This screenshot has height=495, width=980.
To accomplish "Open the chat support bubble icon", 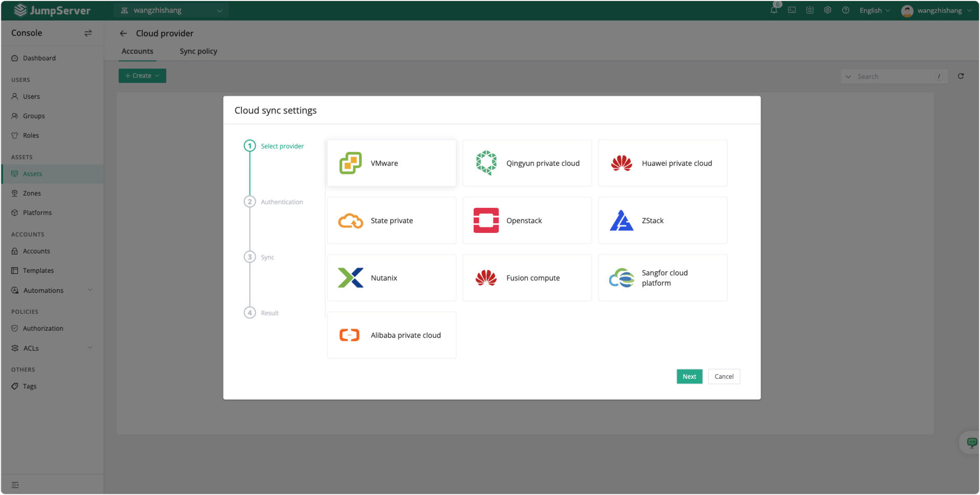I will tap(971, 442).
